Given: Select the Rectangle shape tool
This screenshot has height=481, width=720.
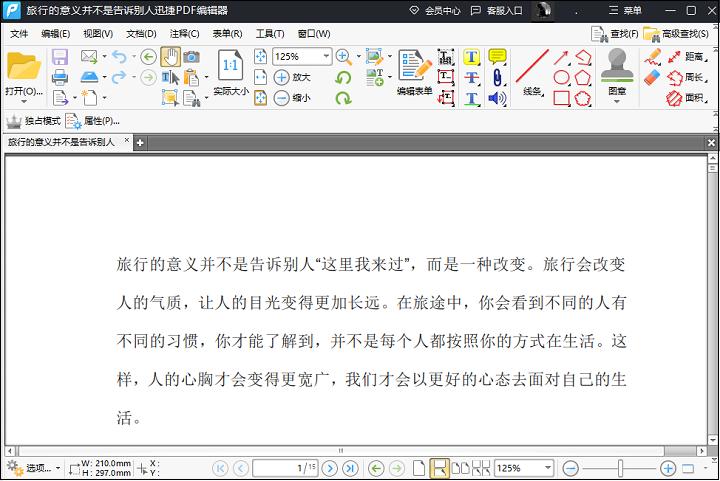Looking at the screenshot, I should point(561,98).
